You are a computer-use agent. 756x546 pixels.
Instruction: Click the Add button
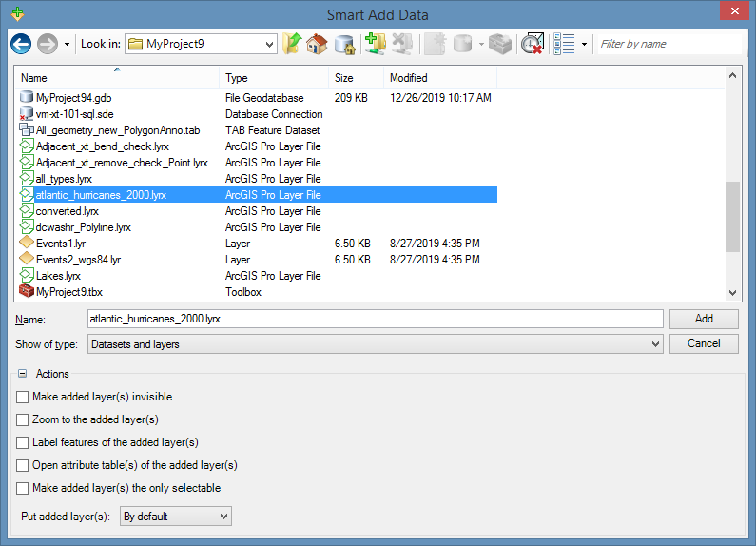coord(704,319)
